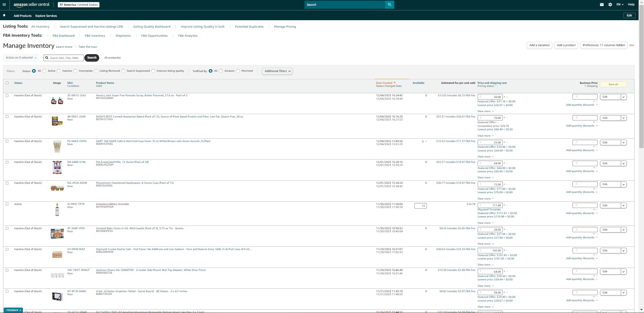The height and width of the screenshot is (313, 644).
Task: Expand the available-quantity chevron on DART cups row
Action: point(426,141)
